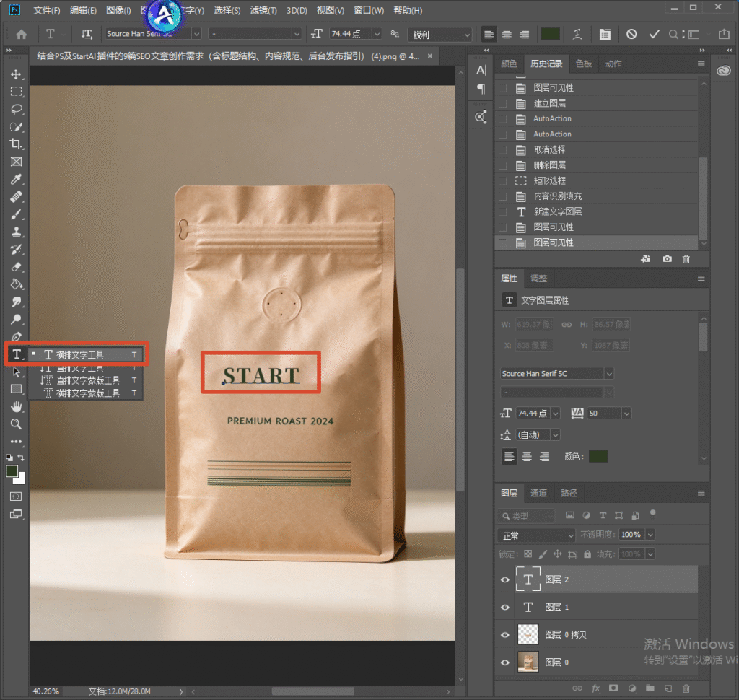Set history brush source at 新建文字图层
Screen dimensions: 739x700
503,211
